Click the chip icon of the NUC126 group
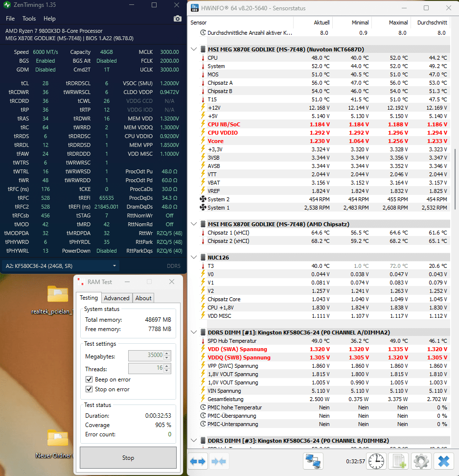The height and width of the screenshot is (476, 459). pyautogui.click(x=203, y=258)
